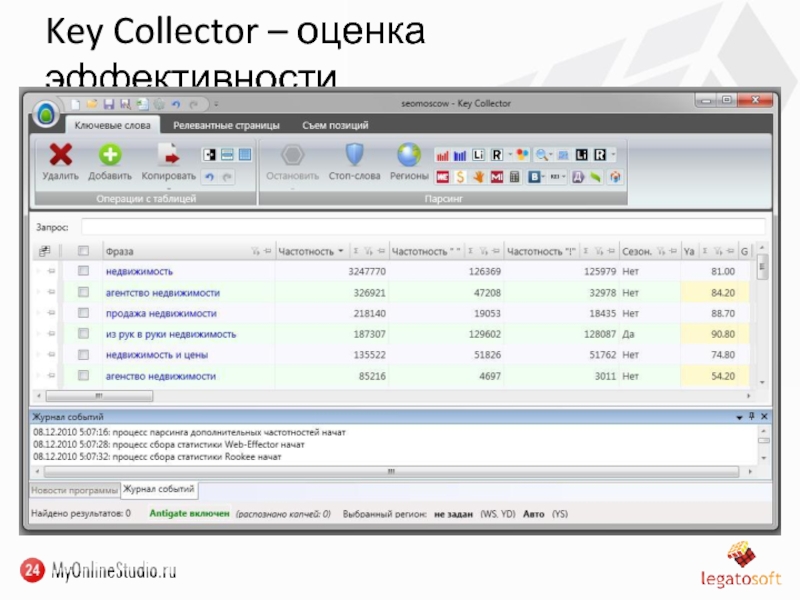Viewport: 800px width, 600px height.
Task: Open the dropdown beside the blue B icon
Action: click(x=544, y=177)
